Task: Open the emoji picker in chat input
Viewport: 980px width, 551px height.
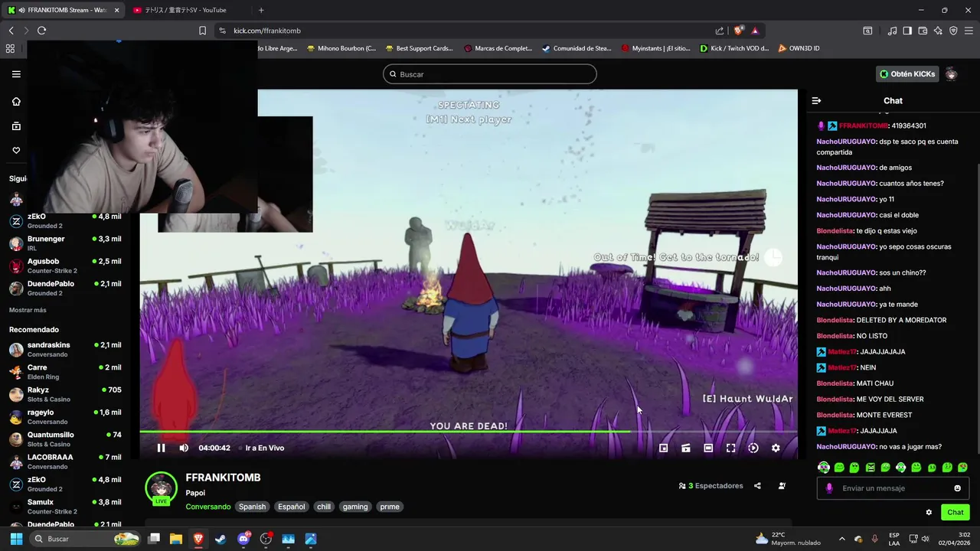Action: pos(957,488)
